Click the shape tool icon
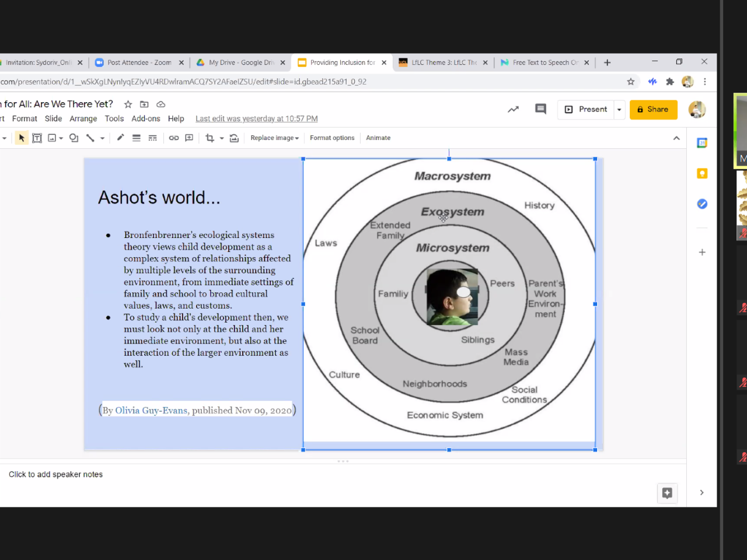Screen dimensions: 747x560 pos(74,138)
